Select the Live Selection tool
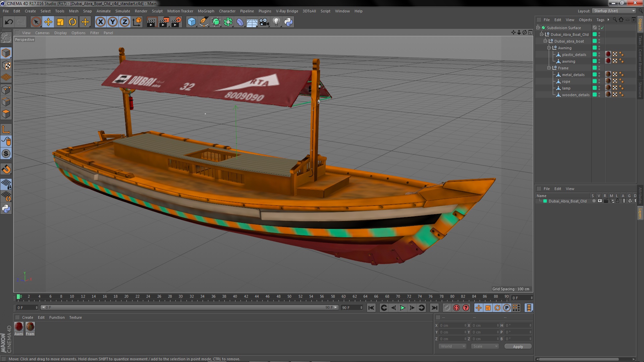This screenshot has height=362, width=644. (x=36, y=22)
